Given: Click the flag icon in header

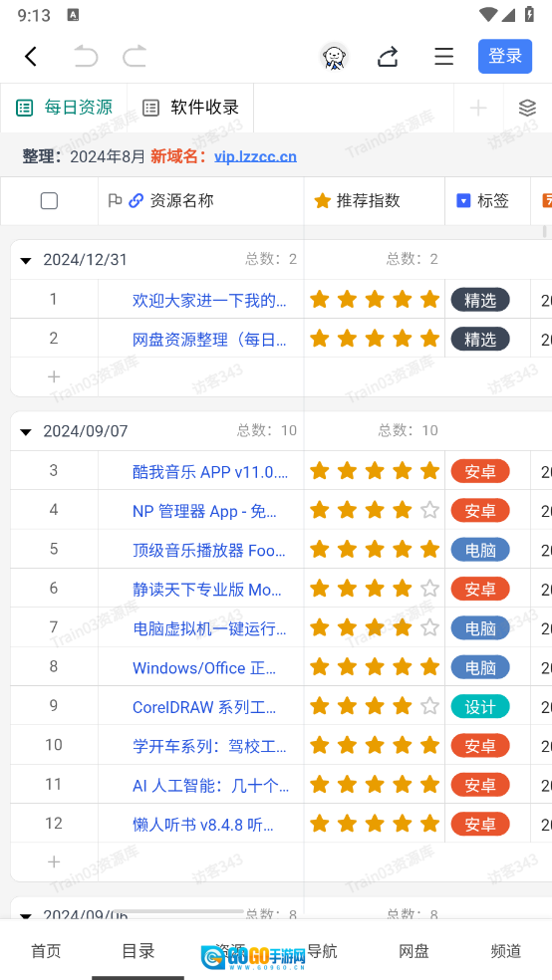Looking at the screenshot, I should point(115,200).
